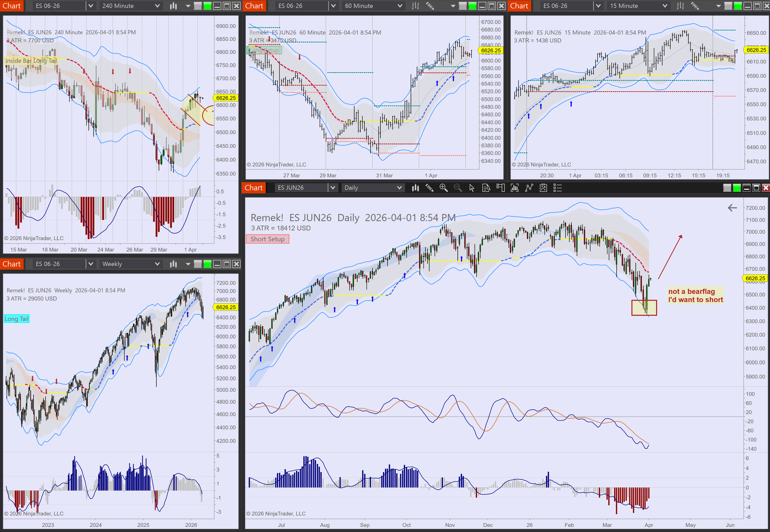
Task: Toggle green link button on 15 Minute chart
Action: [738, 6]
